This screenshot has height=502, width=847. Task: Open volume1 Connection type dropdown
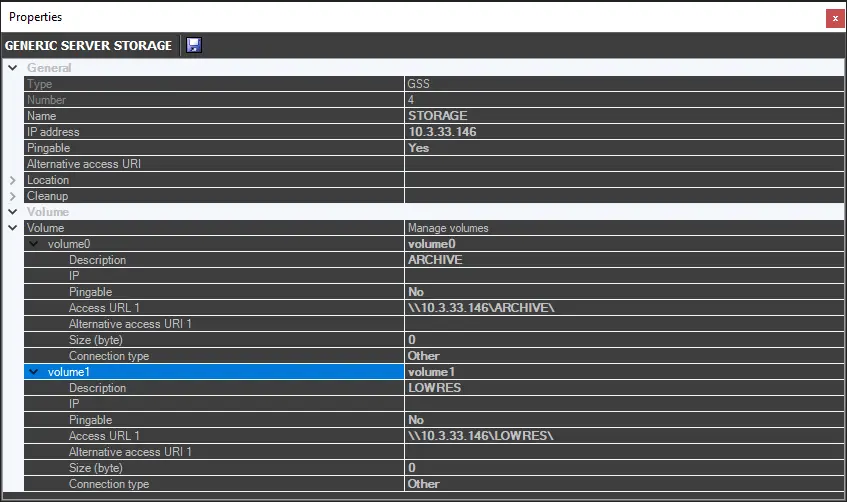click(620, 484)
